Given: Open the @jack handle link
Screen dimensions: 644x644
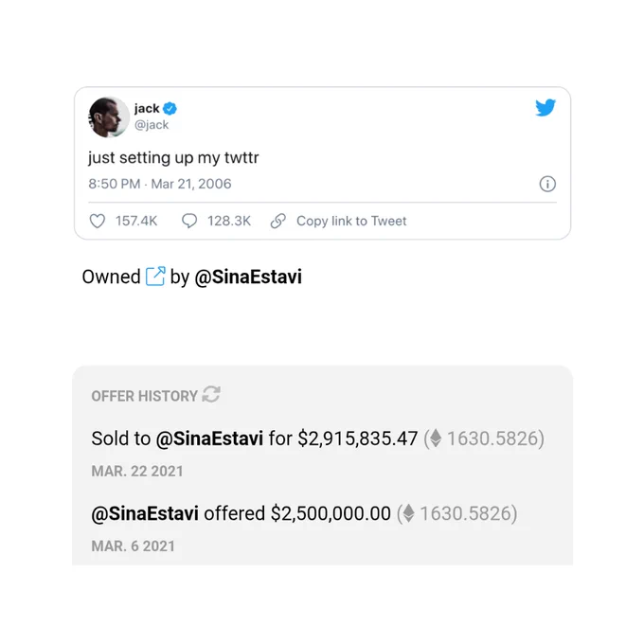Looking at the screenshot, I should [152, 125].
